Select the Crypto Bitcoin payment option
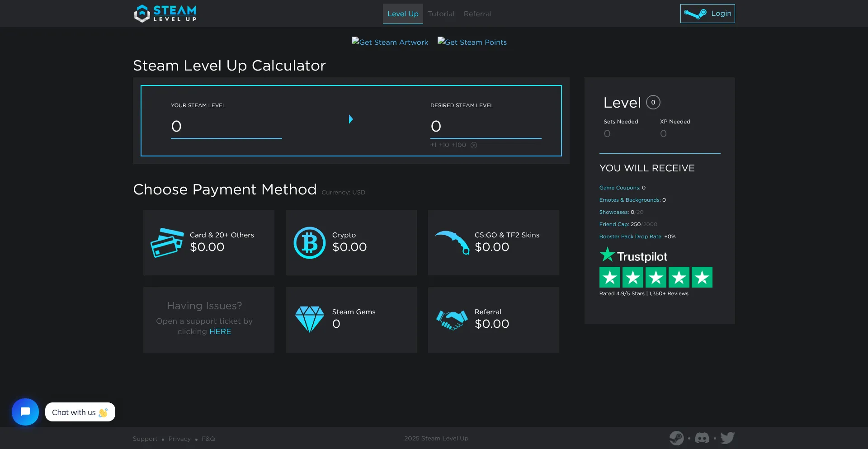Screen dimensions: 868x449 click(x=351, y=242)
